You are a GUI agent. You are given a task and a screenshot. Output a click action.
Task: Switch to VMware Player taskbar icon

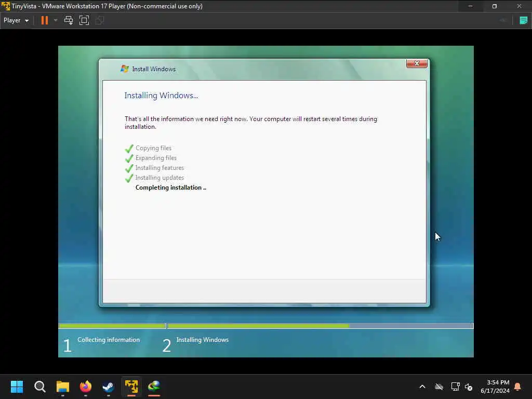pyautogui.click(x=131, y=387)
